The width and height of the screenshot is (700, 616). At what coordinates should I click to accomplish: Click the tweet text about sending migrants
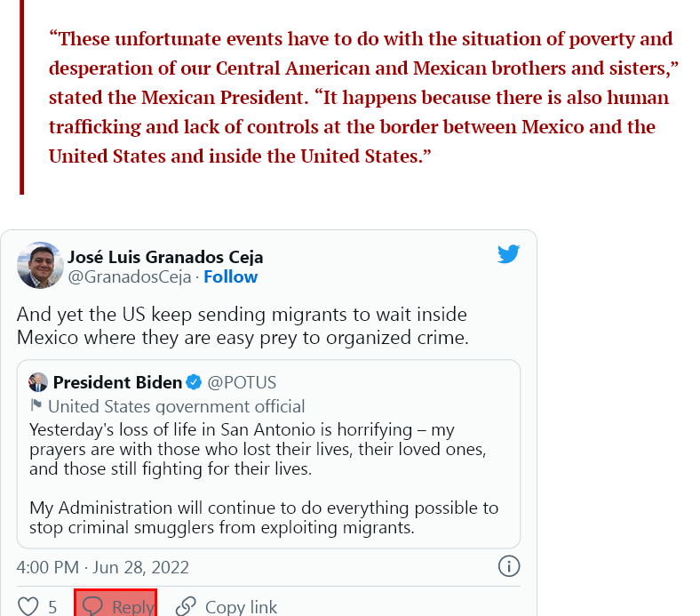coord(242,326)
